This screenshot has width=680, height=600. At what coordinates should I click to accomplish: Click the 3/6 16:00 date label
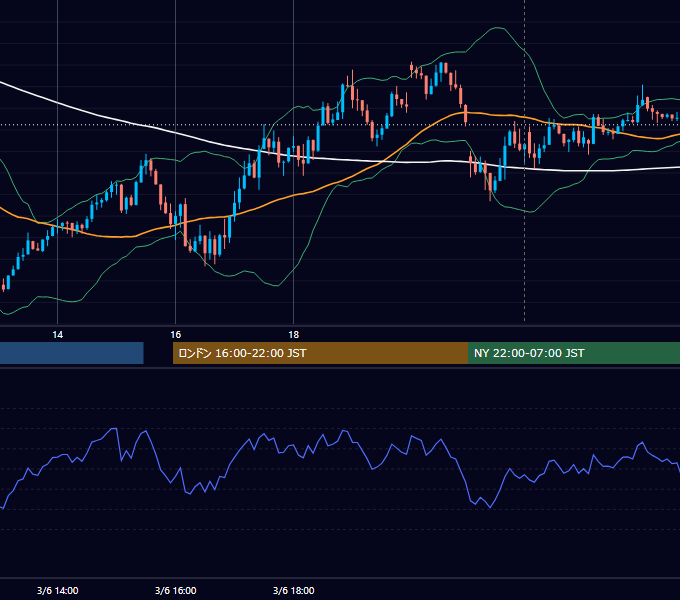(175, 590)
